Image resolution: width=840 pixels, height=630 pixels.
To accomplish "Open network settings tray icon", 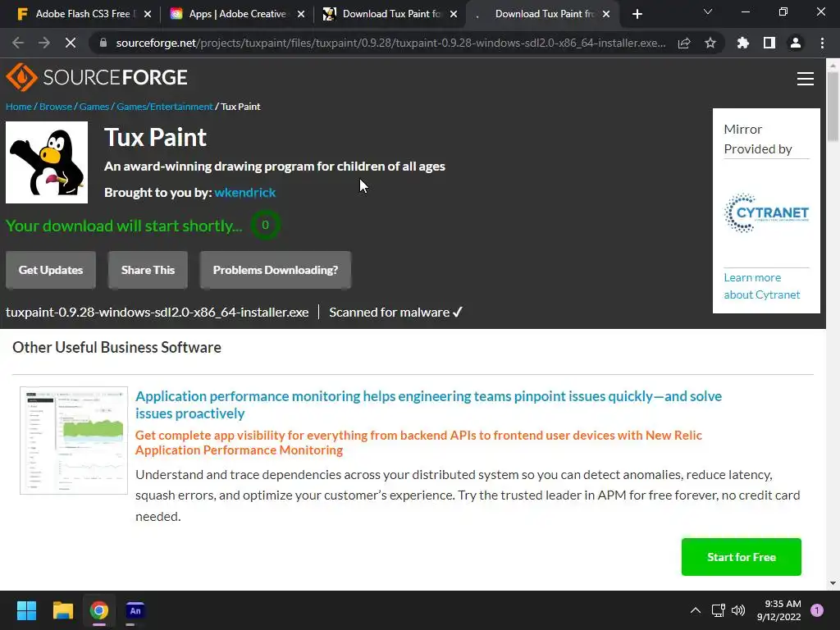I will coord(718,610).
